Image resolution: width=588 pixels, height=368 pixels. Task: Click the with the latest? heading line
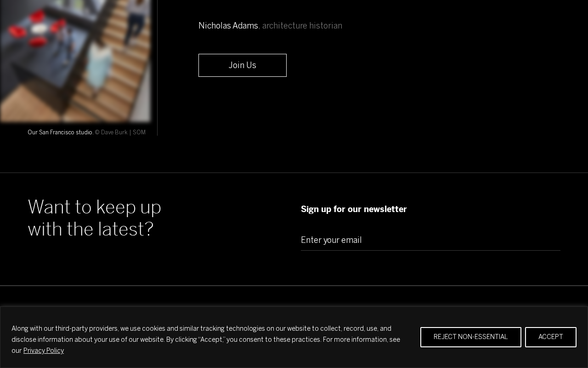click(90, 229)
